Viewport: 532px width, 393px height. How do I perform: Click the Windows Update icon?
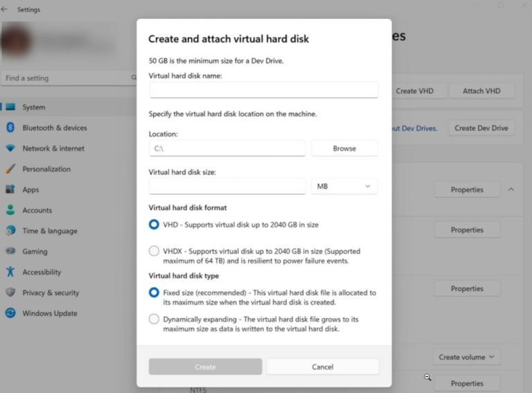[x=10, y=313]
